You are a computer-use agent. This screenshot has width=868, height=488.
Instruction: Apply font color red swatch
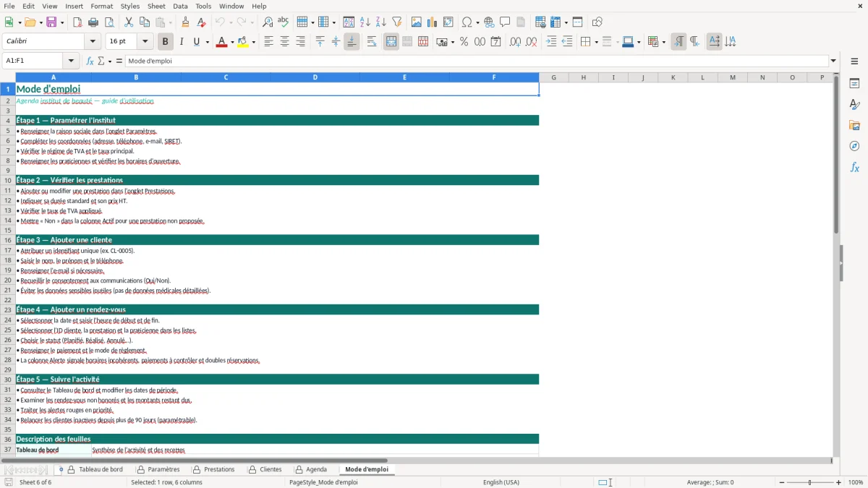point(221,42)
